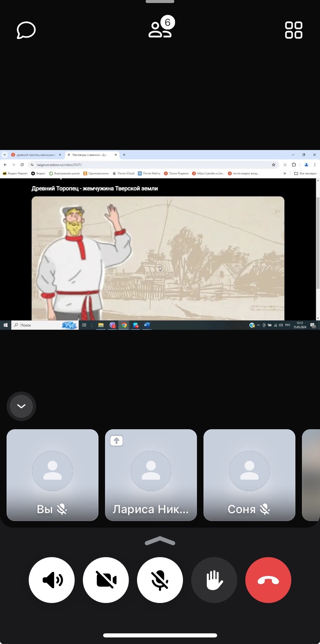Open the call chat

point(26,30)
